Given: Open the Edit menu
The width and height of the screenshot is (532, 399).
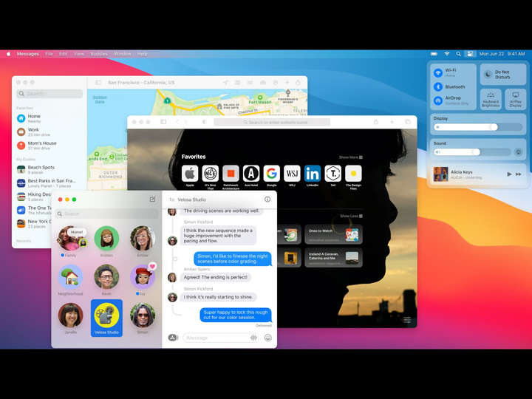Looking at the screenshot, I should [x=63, y=54].
